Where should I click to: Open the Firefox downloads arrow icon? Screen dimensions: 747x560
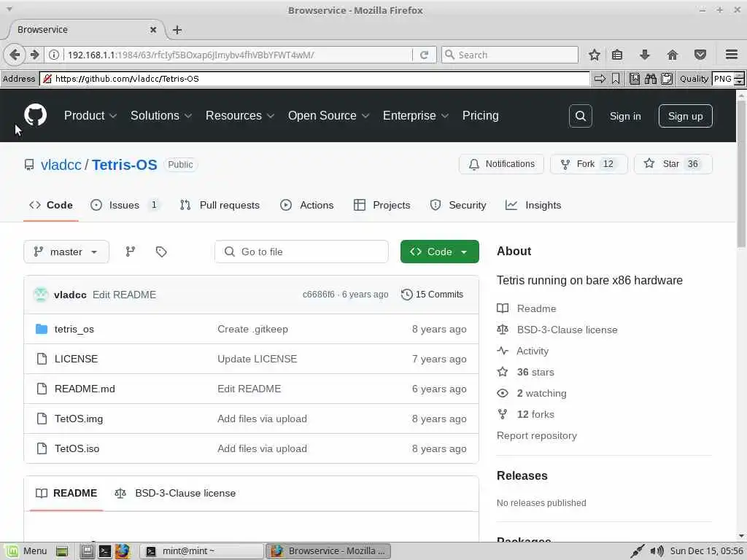click(x=645, y=55)
